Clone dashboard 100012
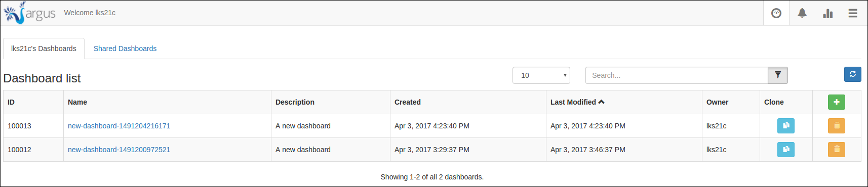 [786, 150]
